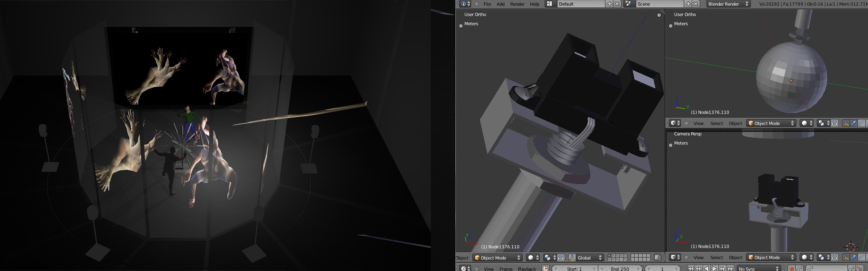Delete the current Scene with the X icon
Viewport: 868px width, 271px height.
(696, 4)
